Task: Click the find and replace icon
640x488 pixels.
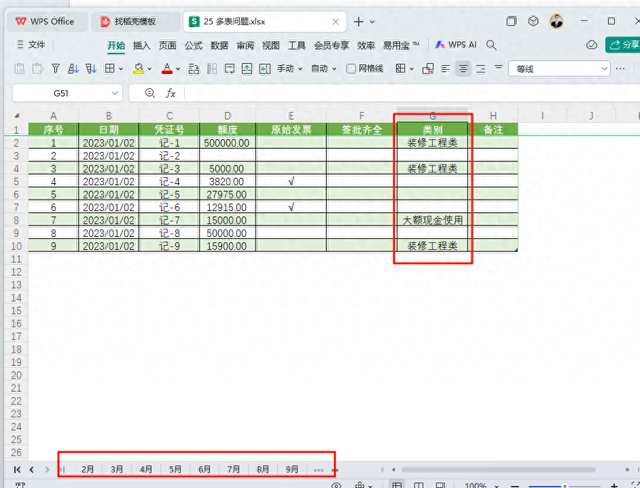Action: point(428,69)
